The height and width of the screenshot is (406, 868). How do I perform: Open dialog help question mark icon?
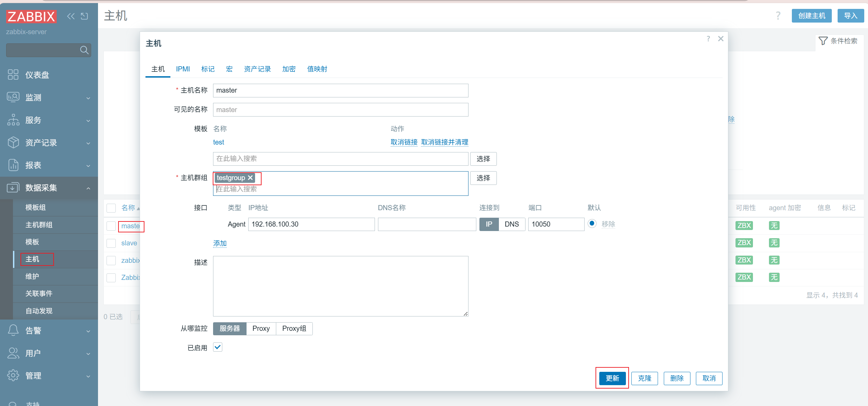coord(708,39)
